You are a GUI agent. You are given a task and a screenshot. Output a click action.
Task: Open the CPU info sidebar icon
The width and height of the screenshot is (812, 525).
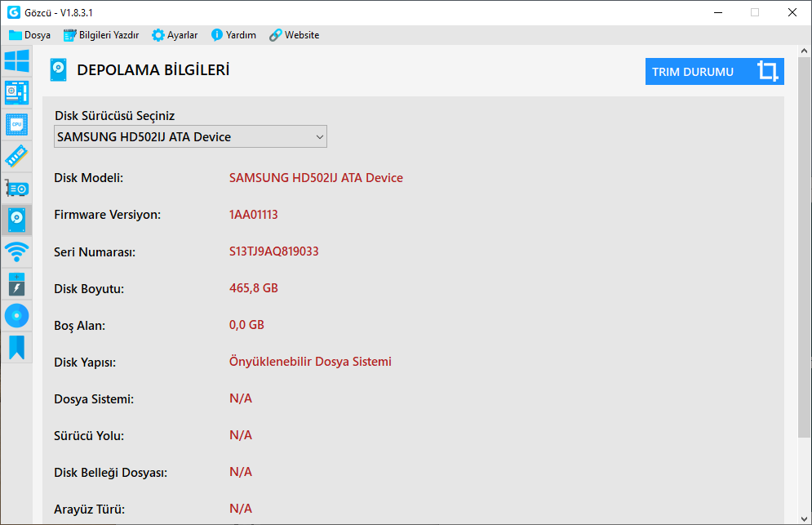tap(16, 124)
